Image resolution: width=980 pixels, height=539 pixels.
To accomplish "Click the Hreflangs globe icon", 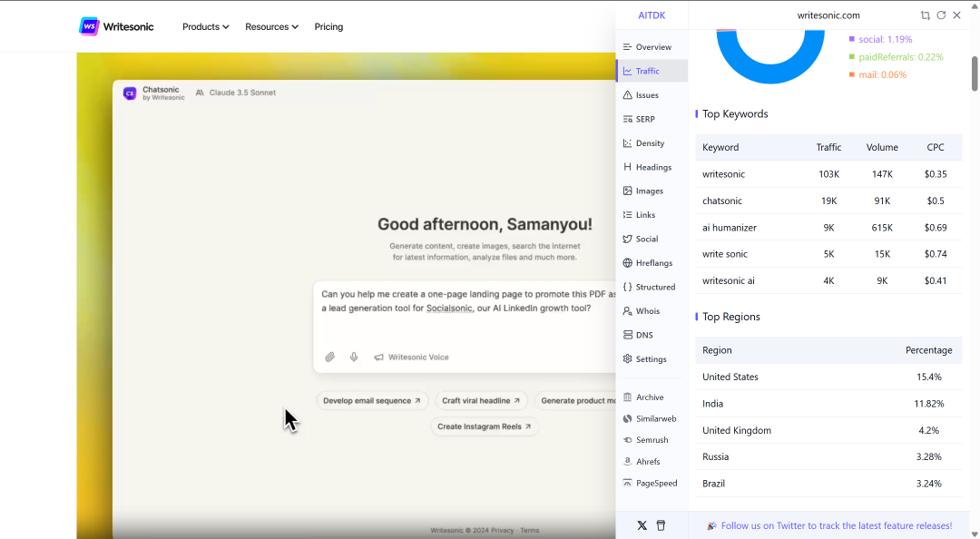I will click(628, 262).
